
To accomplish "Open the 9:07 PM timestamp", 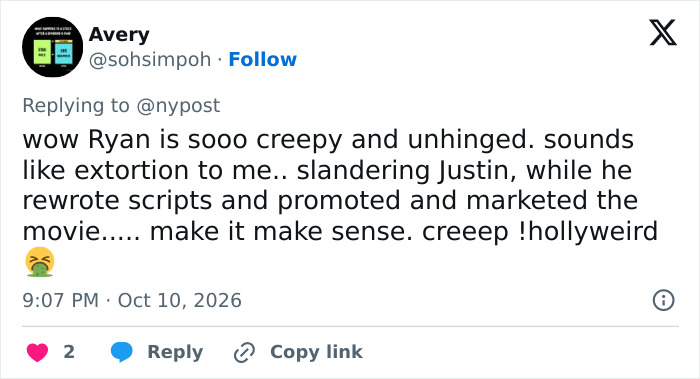I will tap(61, 300).
